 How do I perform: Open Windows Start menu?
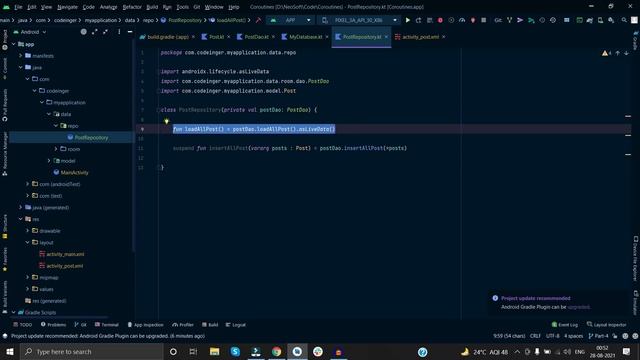click(10, 351)
